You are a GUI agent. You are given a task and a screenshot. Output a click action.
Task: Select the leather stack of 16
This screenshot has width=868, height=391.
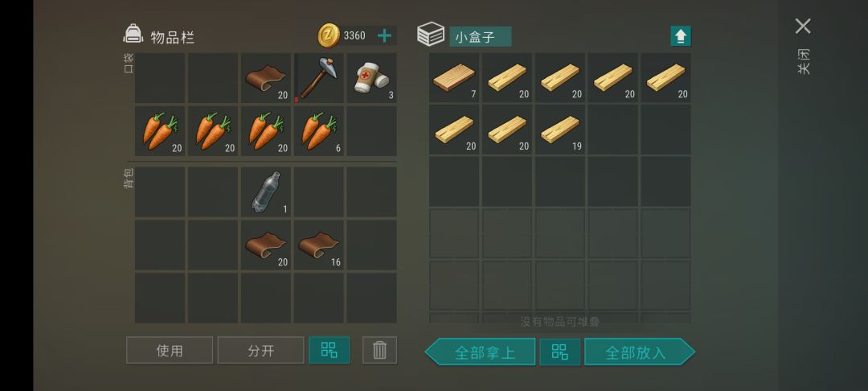coord(319,245)
